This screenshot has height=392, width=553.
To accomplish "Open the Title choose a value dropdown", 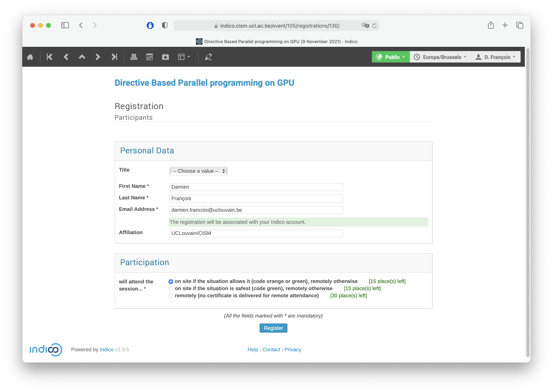I will 198,171.
